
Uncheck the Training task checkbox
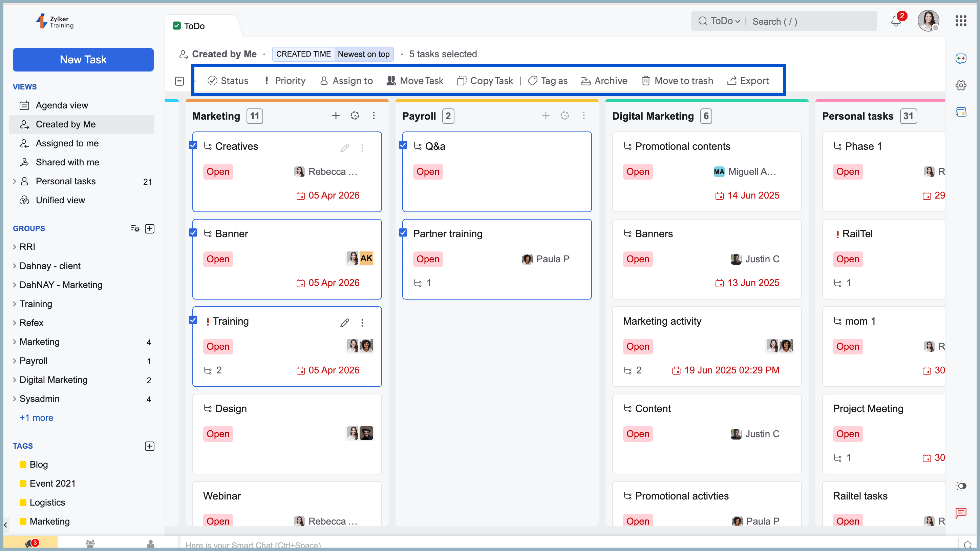click(193, 320)
